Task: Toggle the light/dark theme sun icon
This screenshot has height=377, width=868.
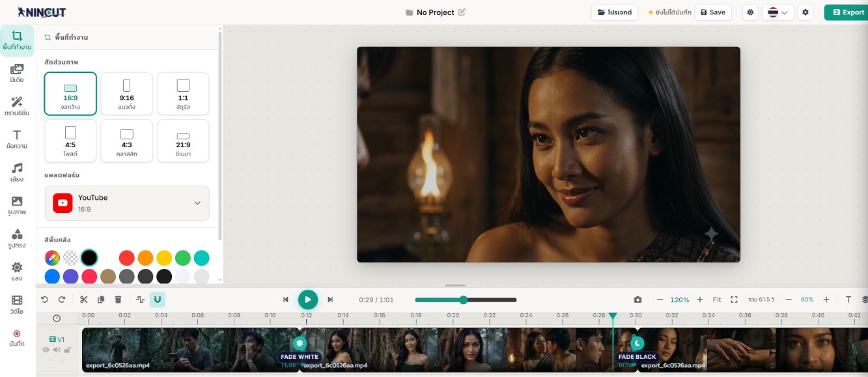Action: pyautogui.click(x=750, y=12)
